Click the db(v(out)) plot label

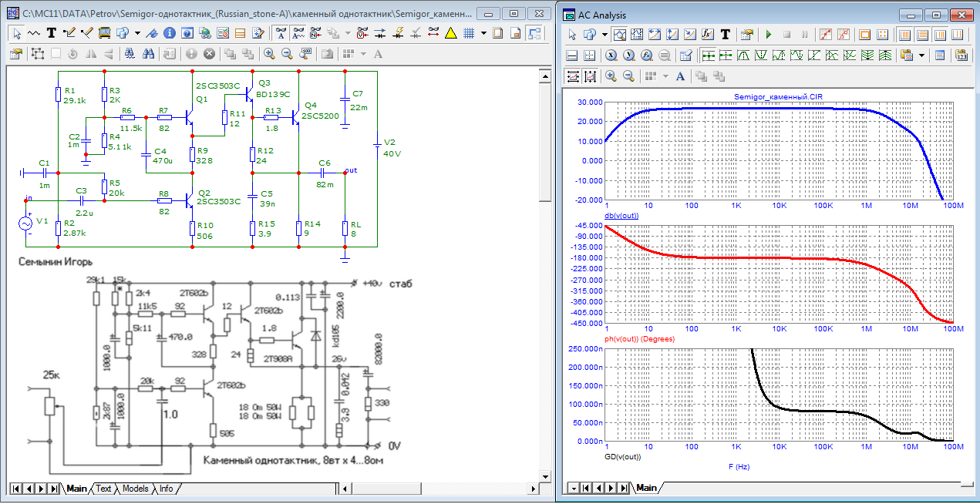coord(621,216)
